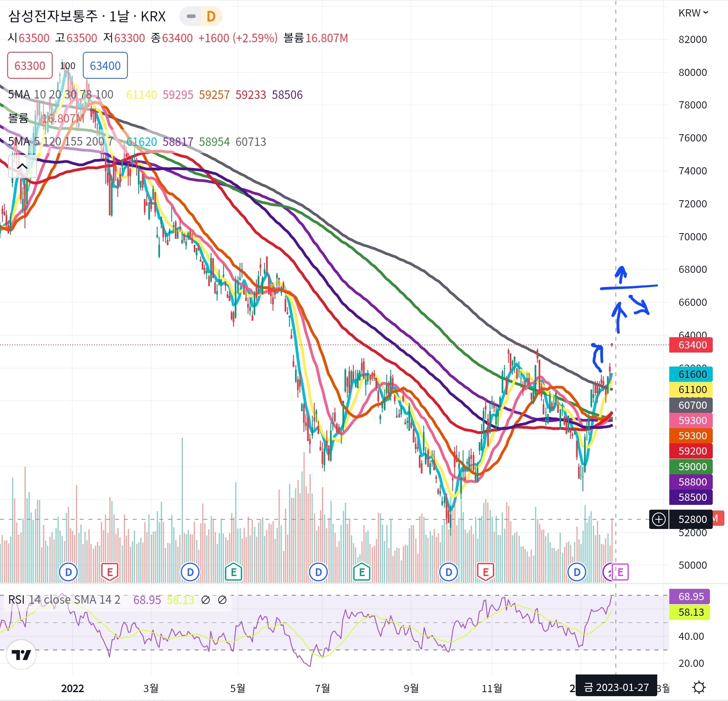The width and height of the screenshot is (728, 701).
Task: Click the cyan 61600 moving average label
Action: coord(691,374)
